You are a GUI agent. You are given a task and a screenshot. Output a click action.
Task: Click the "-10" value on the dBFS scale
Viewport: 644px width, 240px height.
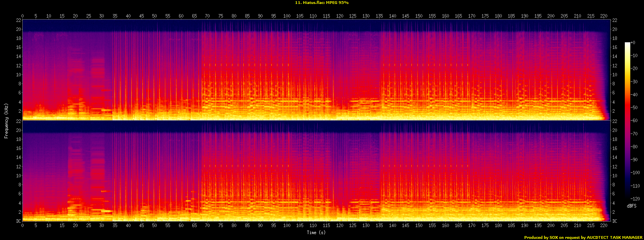click(633, 56)
